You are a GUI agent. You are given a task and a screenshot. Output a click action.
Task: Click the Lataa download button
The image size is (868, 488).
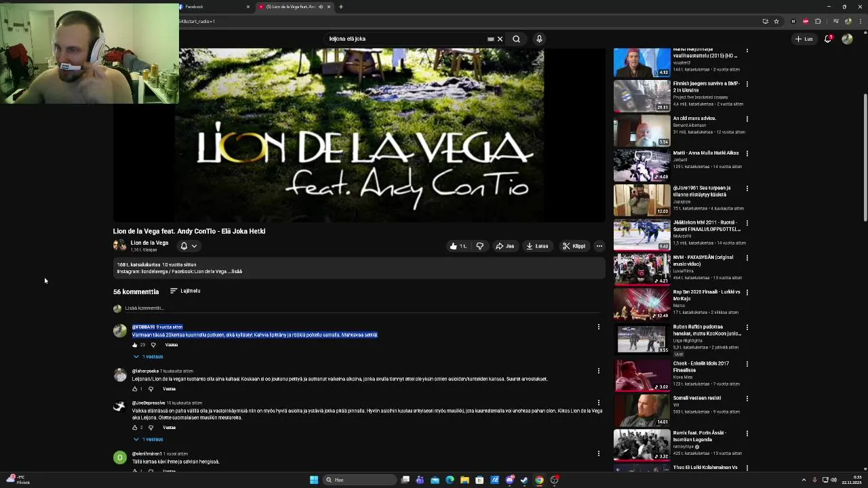[x=537, y=246]
